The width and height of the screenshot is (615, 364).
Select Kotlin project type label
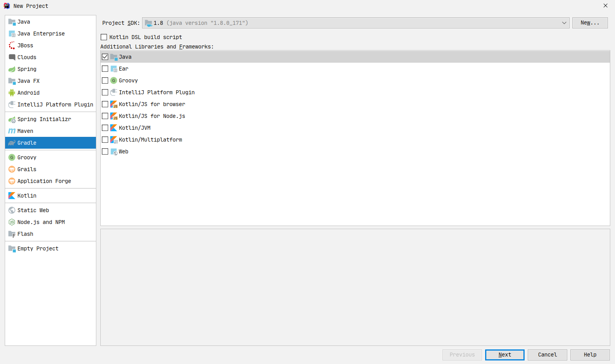pos(27,196)
